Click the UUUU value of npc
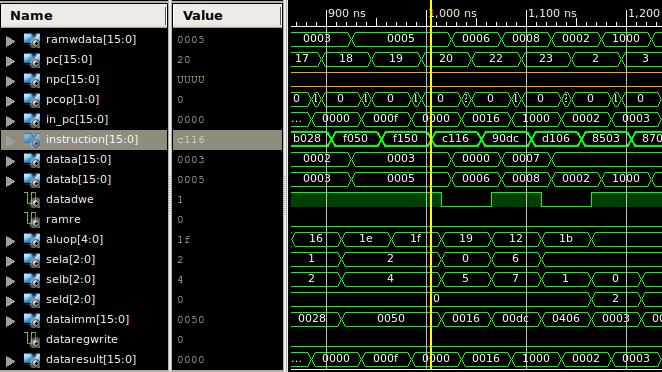662x372 pixels. [191, 80]
